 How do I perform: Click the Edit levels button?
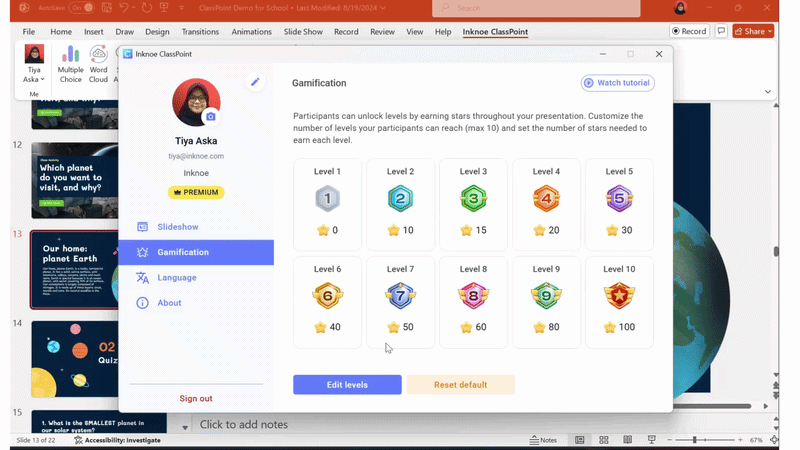[x=347, y=385]
